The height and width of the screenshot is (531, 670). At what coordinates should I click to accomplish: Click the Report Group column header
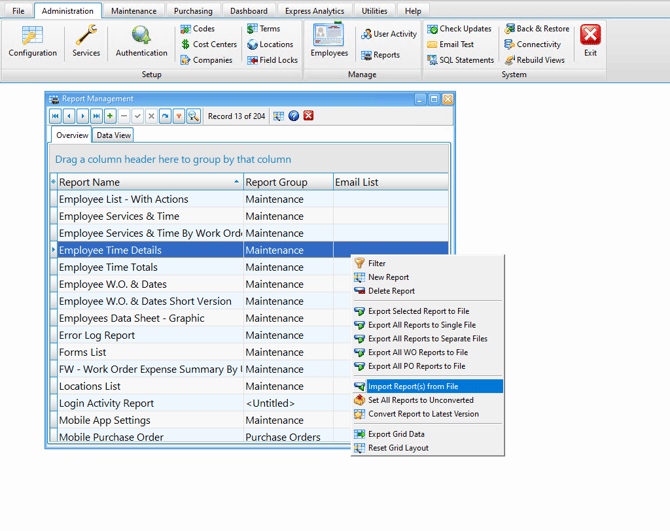(287, 182)
